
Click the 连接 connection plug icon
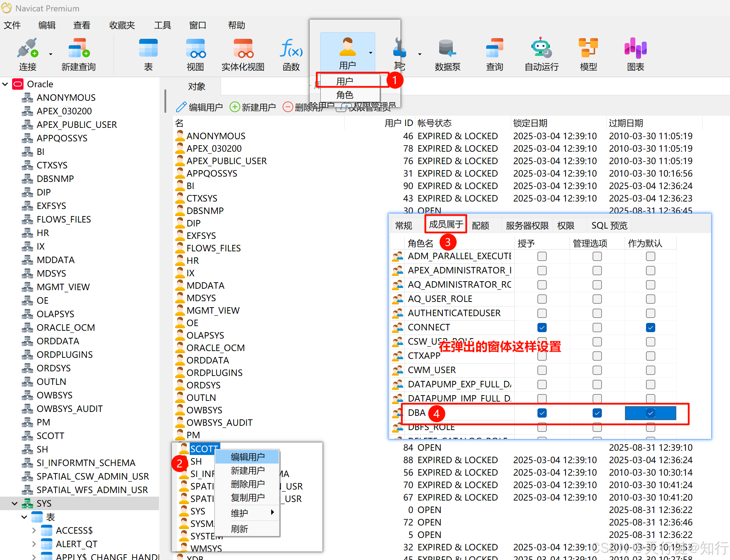coord(27,48)
